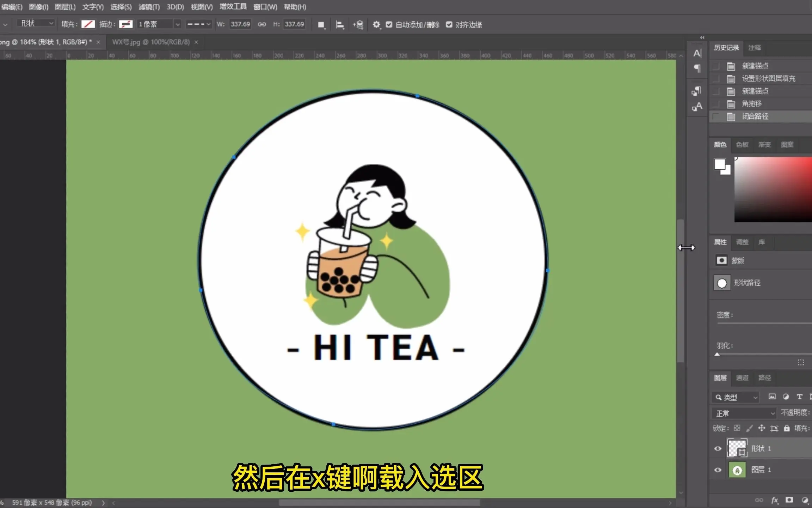Viewport: 812px width, 508px height.
Task: Open the Character panel icon
Action: pyautogui.click(x=697, y=53)
